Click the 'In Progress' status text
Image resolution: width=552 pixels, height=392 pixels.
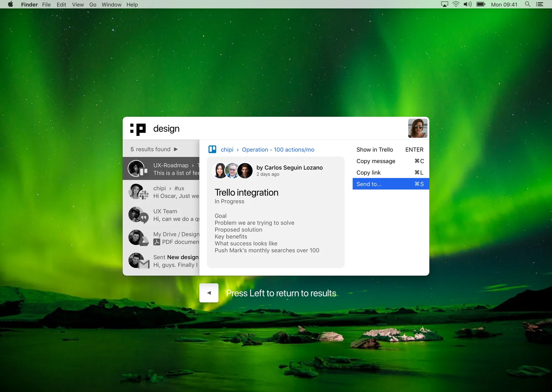229,201
